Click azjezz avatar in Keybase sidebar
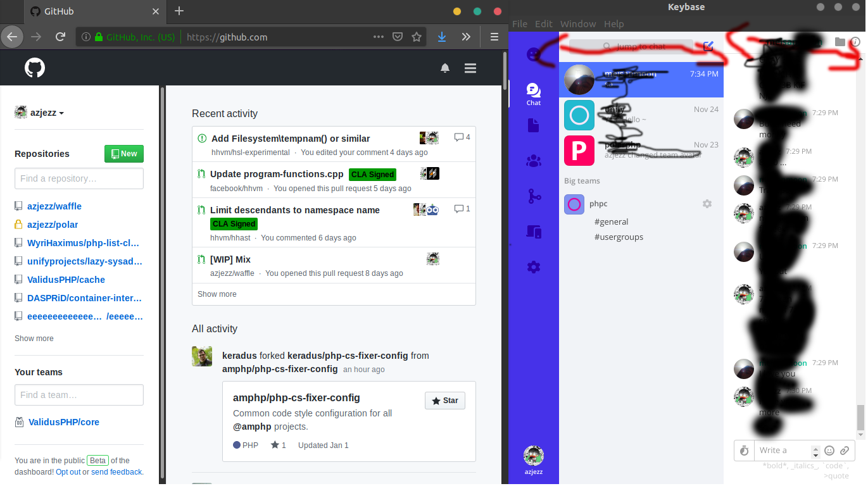This screenshot has height=486, width=868. coord(534,456)
